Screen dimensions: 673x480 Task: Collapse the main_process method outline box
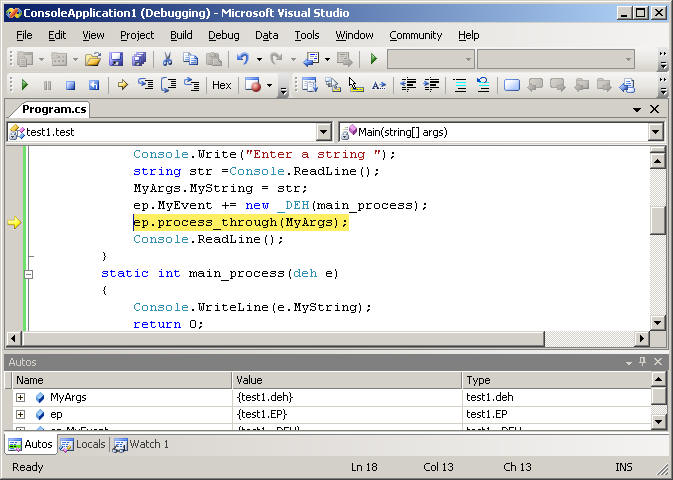tap(28, 273)
